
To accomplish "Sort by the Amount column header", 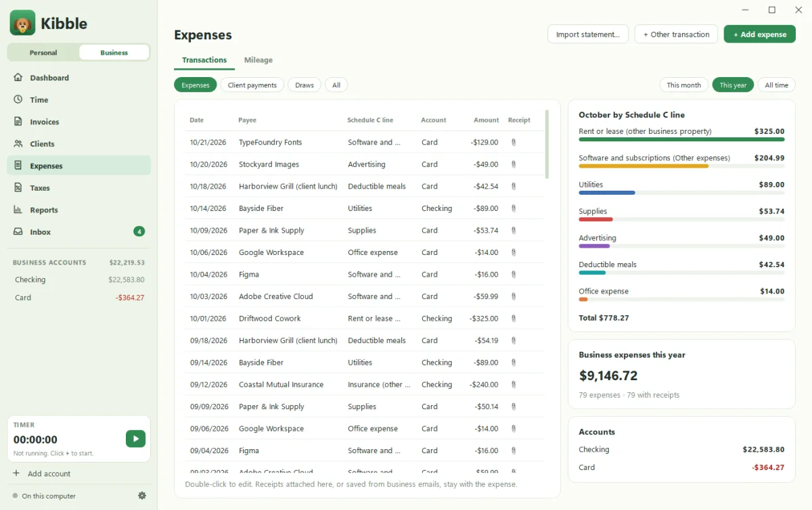I will [486, 120].
